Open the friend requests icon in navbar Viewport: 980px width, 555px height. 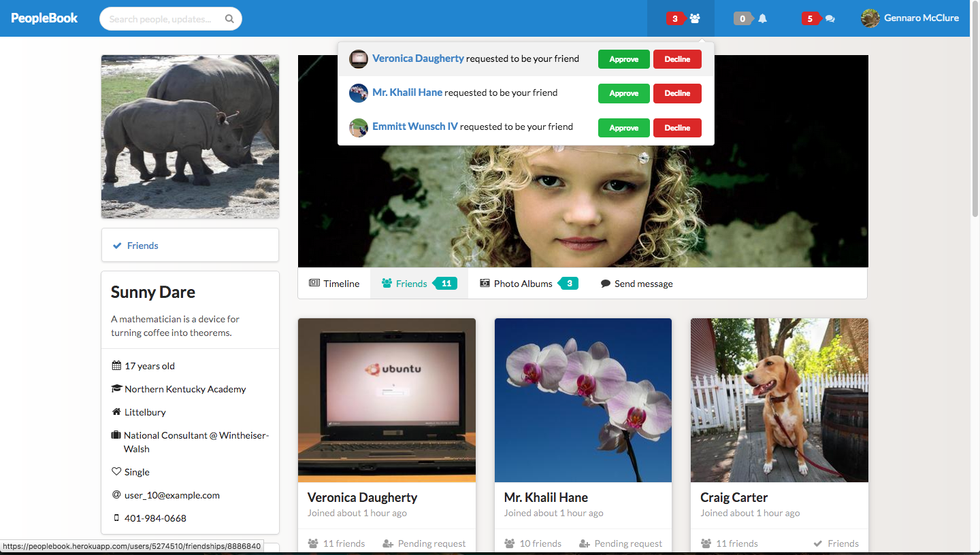[695, 19]
